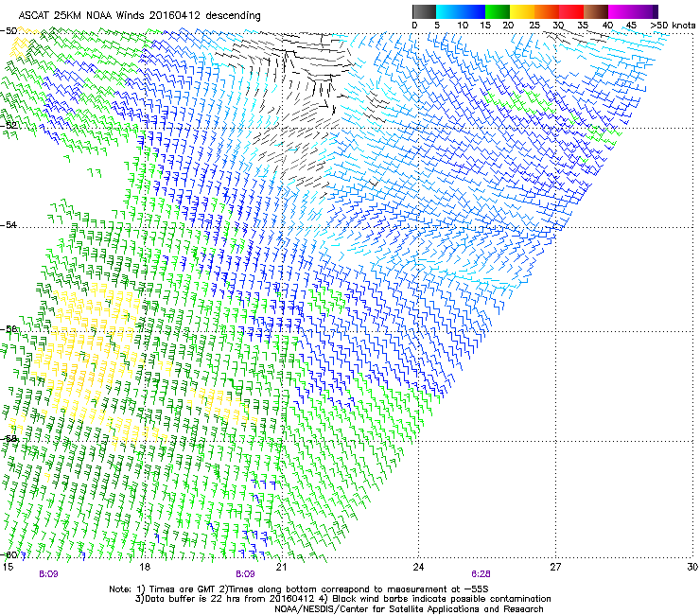Click the '24' longitude axis label
This screenshot has height=615, width=700.
(x=418, y=567)
